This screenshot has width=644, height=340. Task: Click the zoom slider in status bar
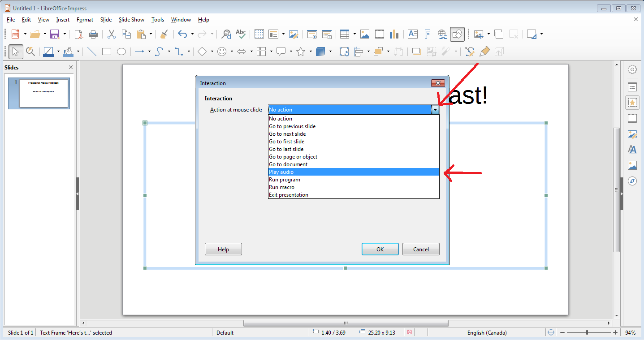[587, 332]
